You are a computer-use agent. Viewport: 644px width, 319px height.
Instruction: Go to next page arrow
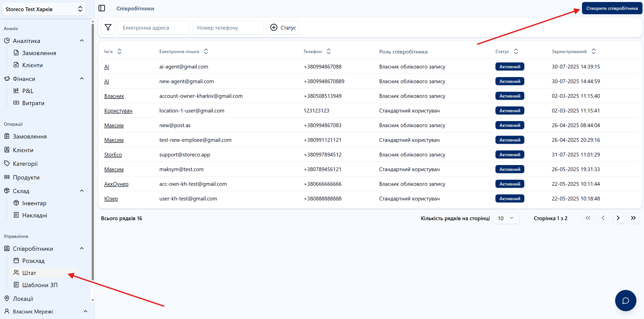[x=618, y=218]
